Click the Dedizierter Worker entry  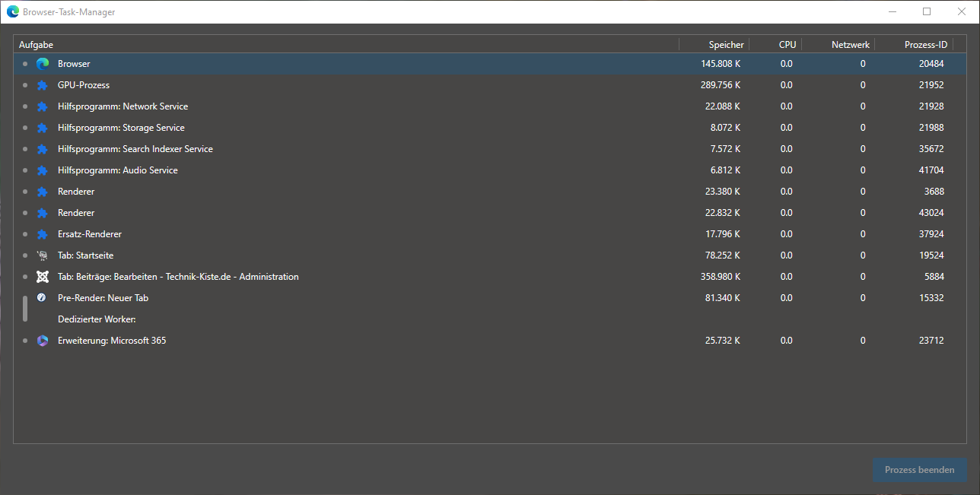pyautogui.click(x=97, y=319)
